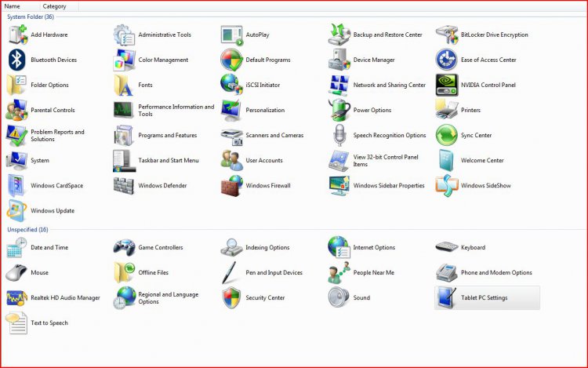588x368 pixels.
Task: Open the Bluetooth Devices icon
Action: (17, 60)
